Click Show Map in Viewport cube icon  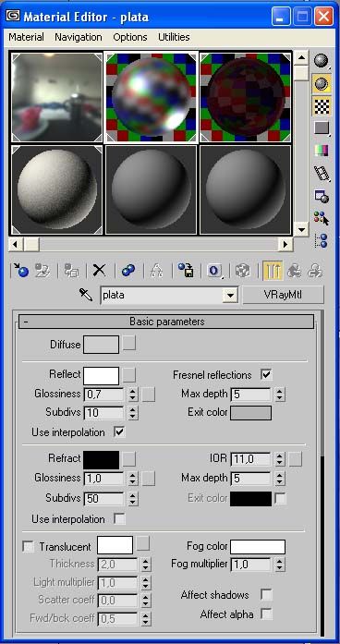click(243, 271)
